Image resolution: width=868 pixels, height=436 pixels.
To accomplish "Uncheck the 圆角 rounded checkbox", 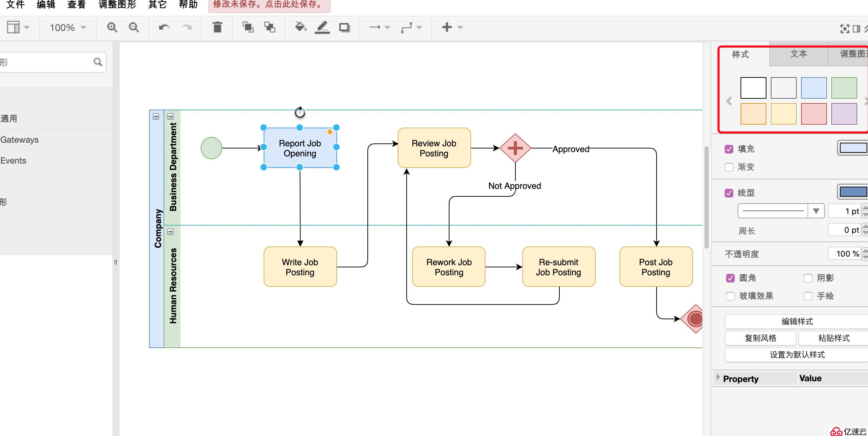I will point(730,278).
